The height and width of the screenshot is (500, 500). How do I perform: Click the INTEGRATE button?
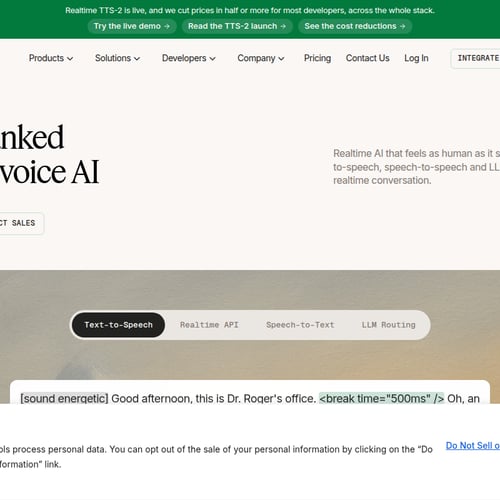pyautogui.click(x=476, y=58)
